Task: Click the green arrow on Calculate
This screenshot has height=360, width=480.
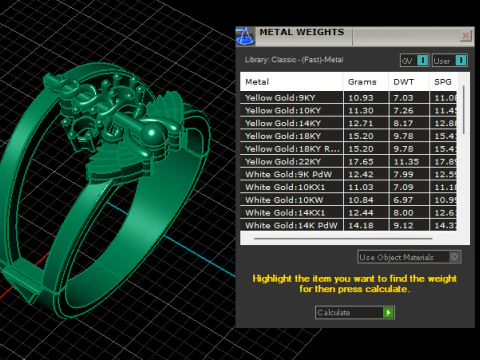Action: pyautogui.click(x=388, y=312)
